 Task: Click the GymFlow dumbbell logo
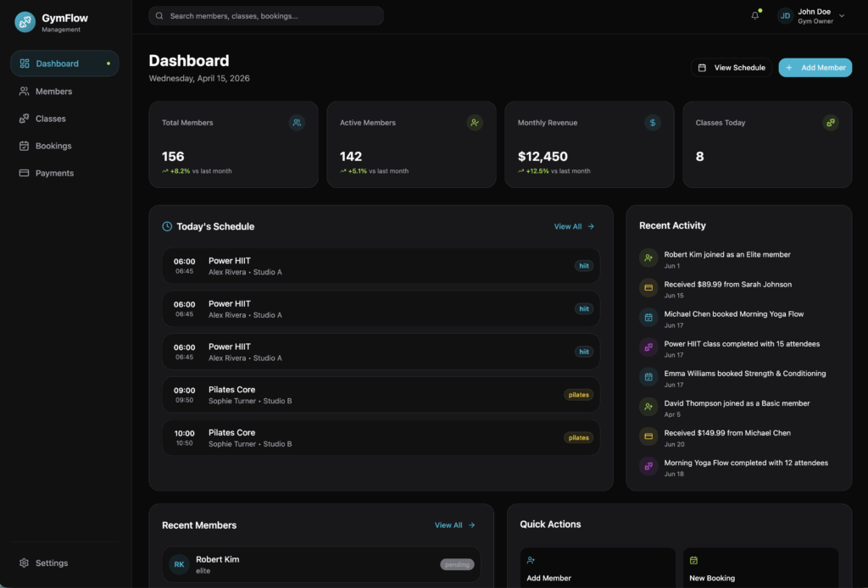[25, 22]
